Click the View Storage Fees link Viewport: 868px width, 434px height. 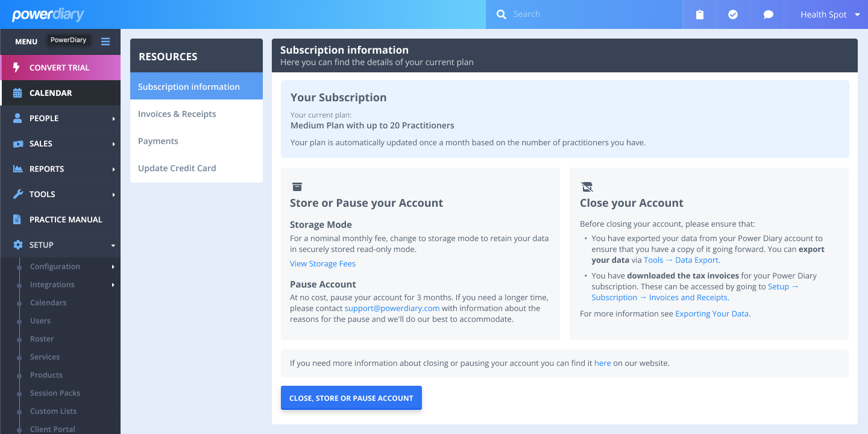click(x=322, y=263)
